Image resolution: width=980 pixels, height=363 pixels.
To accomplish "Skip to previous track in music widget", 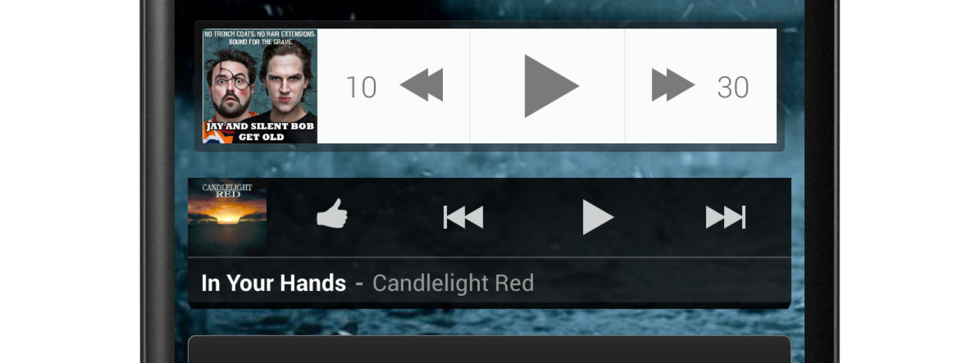I will (463, 217).
